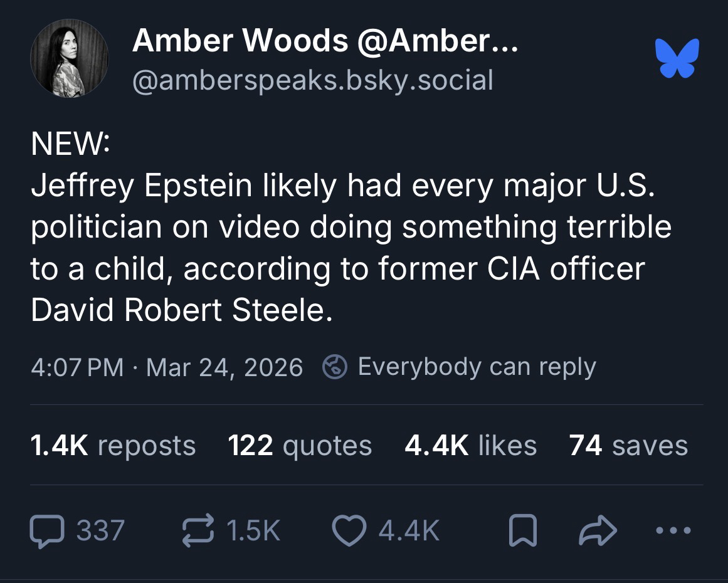View the 1.4K reposts list
728x583 pixels.
click(x=113, y=446)
